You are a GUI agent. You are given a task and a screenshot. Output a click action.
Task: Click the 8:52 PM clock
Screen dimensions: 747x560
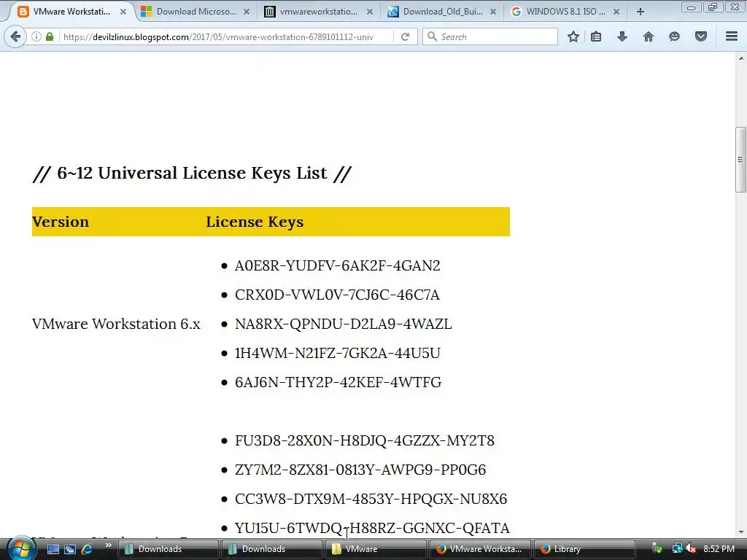click(x=719, y=549)
